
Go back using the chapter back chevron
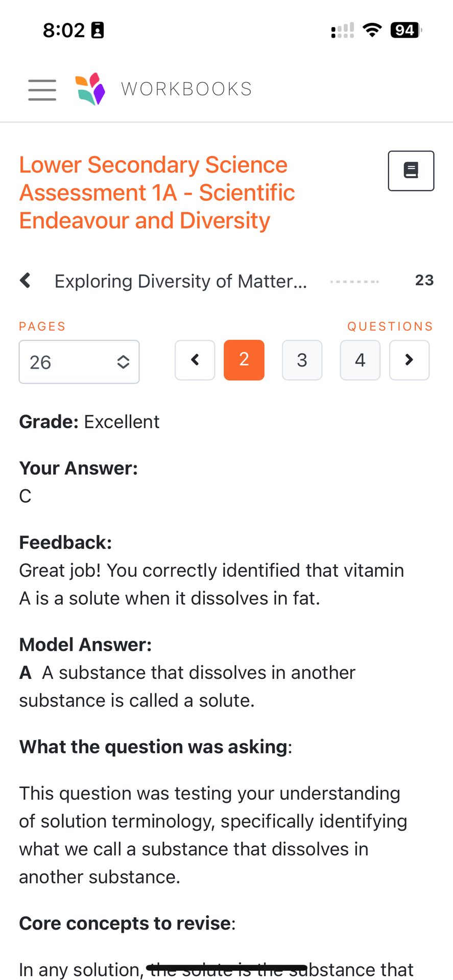click(26, 280)
